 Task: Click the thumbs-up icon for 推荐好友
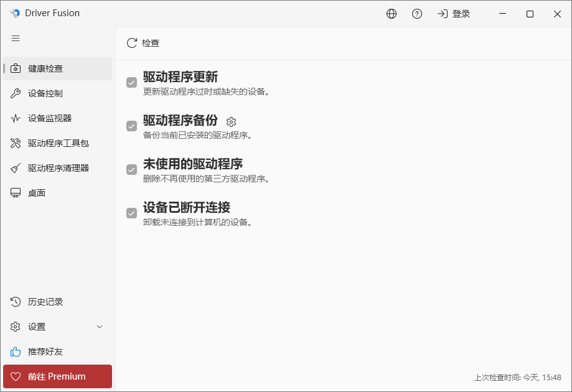click(16, 352)
